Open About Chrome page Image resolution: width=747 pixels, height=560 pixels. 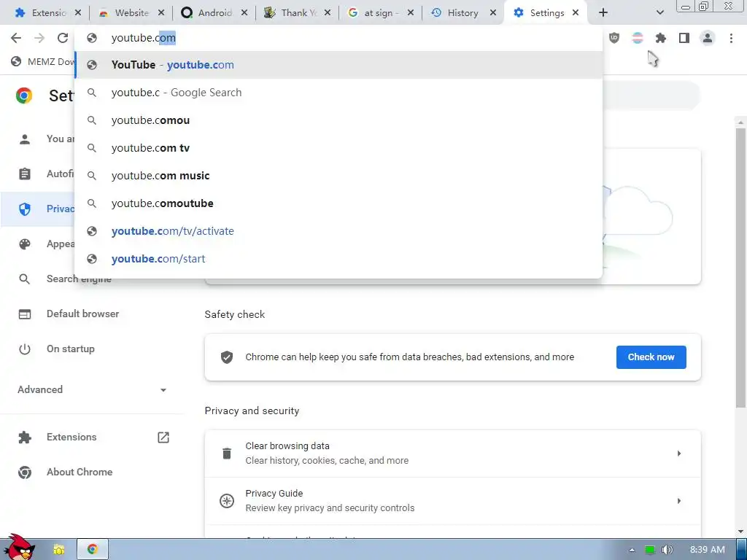(80, 472)
